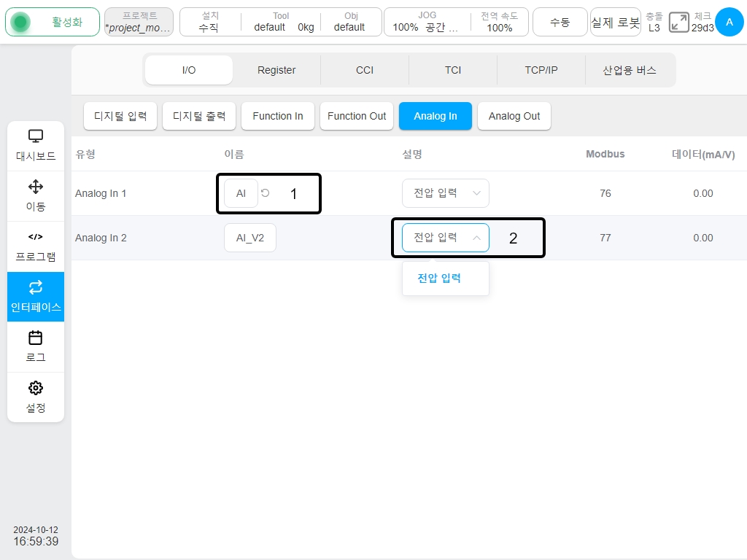Click the 데이터(mA/V) column header
Viewport: 747px width, 560px height.
[703, 155]
